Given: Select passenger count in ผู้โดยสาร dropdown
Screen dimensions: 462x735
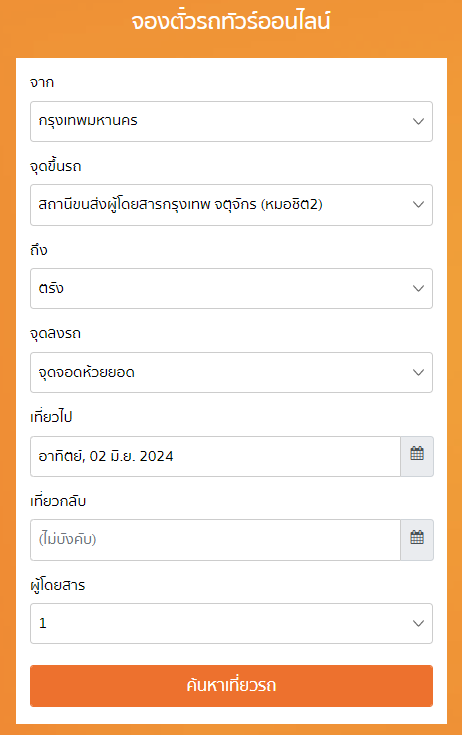Looking at the screenshot, I should [x=231, y=623].
